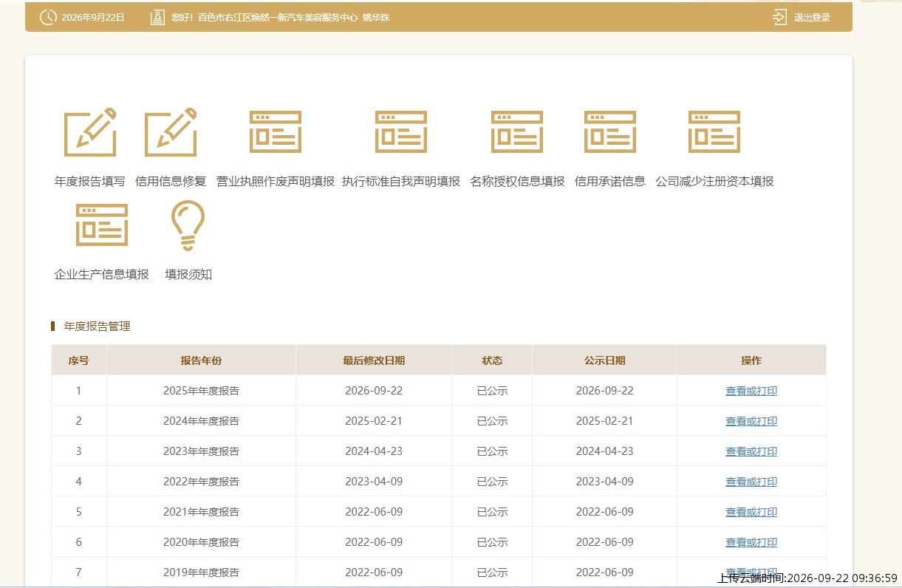Click the clock icon beside the date
902x588 pixels.
click(x=48, y=17)
